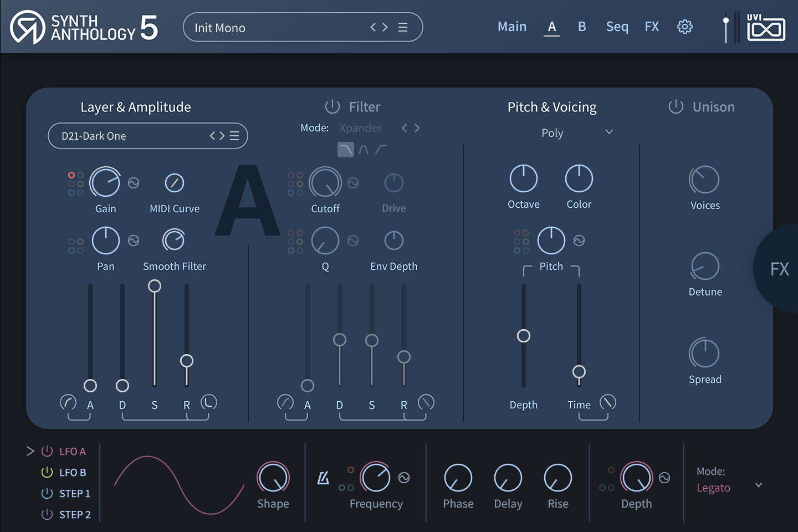This screenshot has width=798, height=532.
Task: Switch to previous filter mode arrow
Action: 405,128
